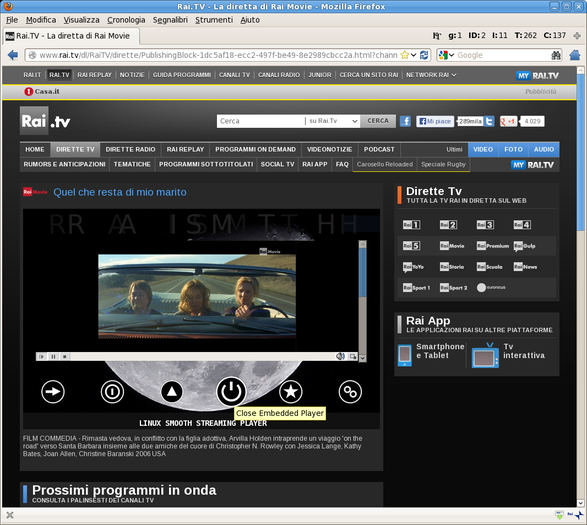The image size is (587, 525).
Task: Open the Casa.it advertisement link
Action: pos(42,91)
